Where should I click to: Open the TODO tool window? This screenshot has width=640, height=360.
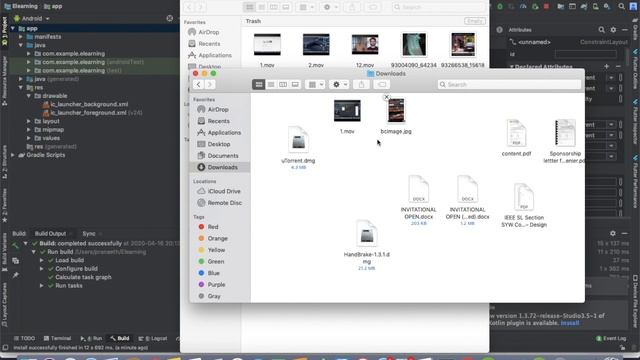24,338
